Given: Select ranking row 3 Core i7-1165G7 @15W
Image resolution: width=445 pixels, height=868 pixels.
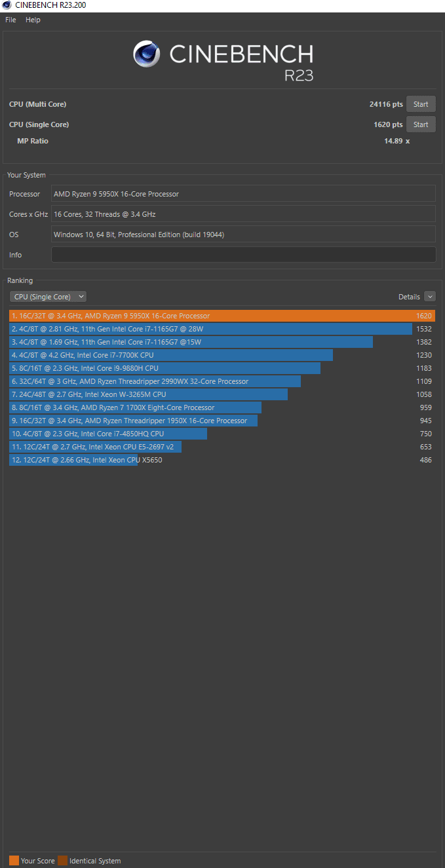Looking at the screenshot, I should click(222, 342).
